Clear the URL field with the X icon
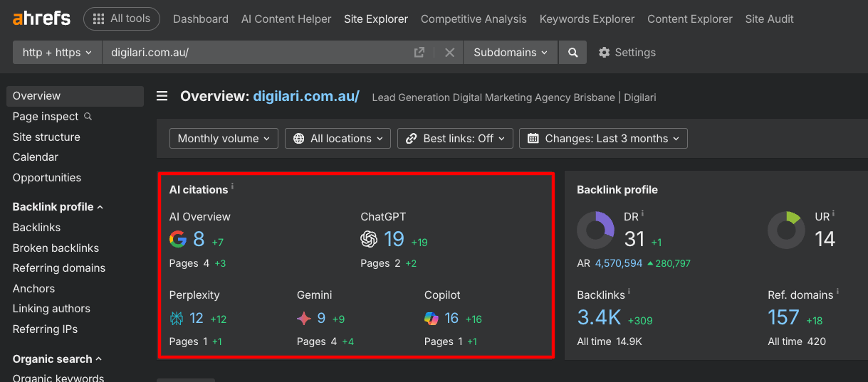Screen dimensions: 868x382 click(x=449, y=52)
